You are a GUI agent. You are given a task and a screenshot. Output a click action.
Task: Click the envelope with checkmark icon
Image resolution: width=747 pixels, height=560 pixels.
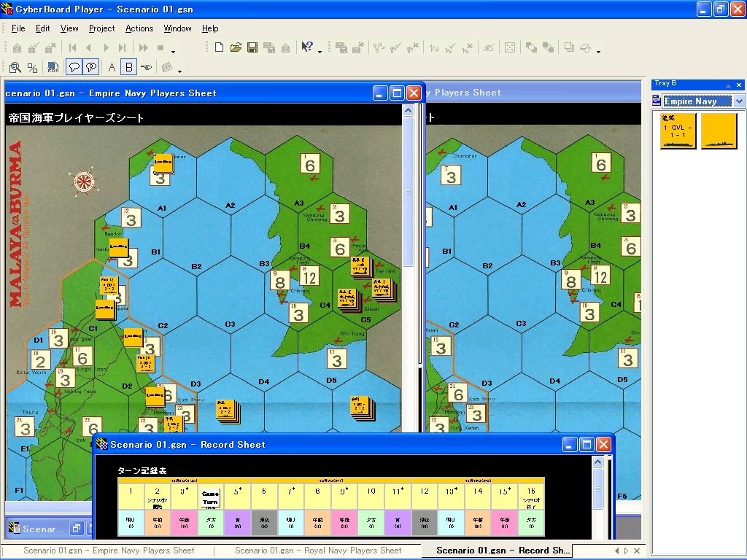(34, 47)
